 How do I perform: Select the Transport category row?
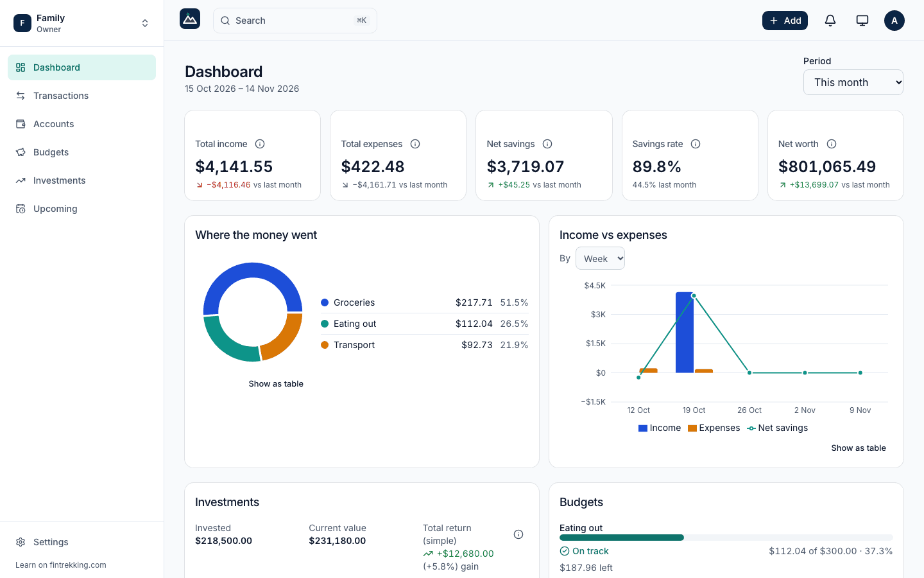click(x=425, y=345)
